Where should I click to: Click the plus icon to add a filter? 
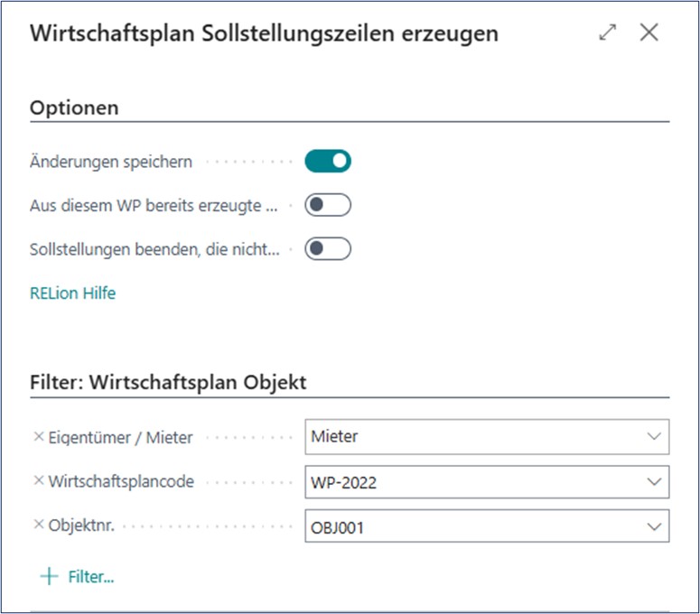47,576
